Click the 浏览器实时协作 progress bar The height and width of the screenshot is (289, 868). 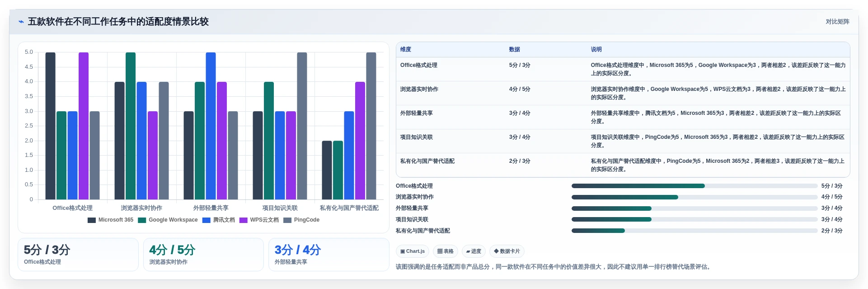click(694, 197)
